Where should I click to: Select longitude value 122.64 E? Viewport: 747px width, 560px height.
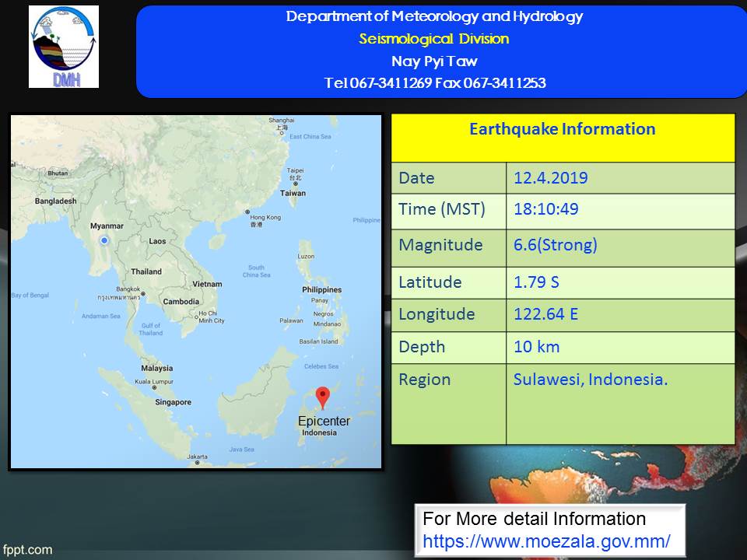(546, 314)
